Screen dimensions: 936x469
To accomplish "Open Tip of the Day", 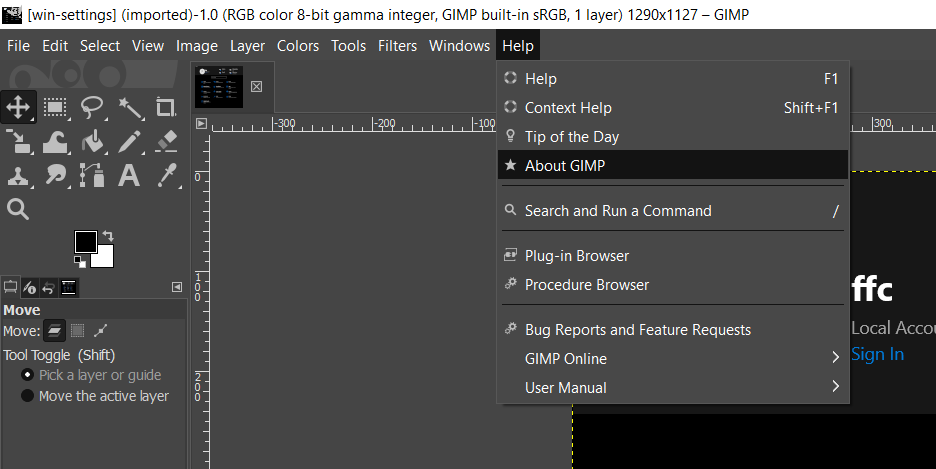I will [x=673, y=137].
